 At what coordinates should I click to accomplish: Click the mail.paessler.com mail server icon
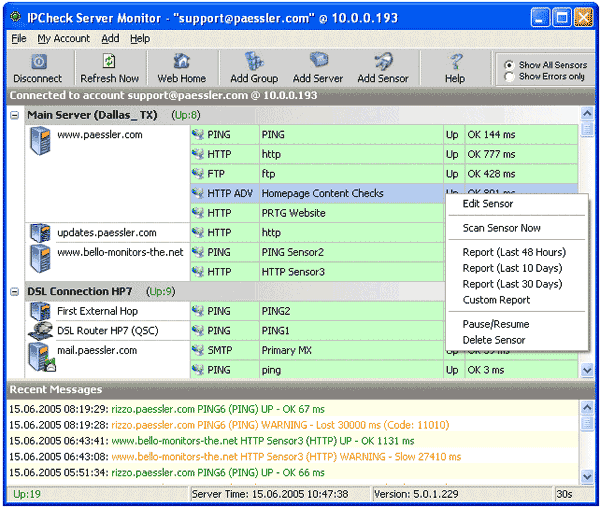point(41,357)
